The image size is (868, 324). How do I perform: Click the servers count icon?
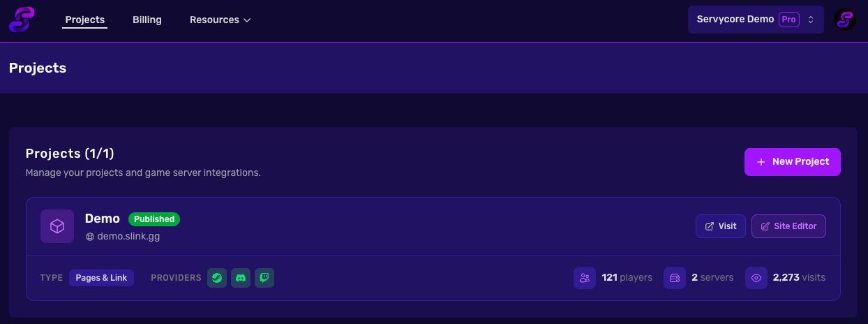click(674, 278)
